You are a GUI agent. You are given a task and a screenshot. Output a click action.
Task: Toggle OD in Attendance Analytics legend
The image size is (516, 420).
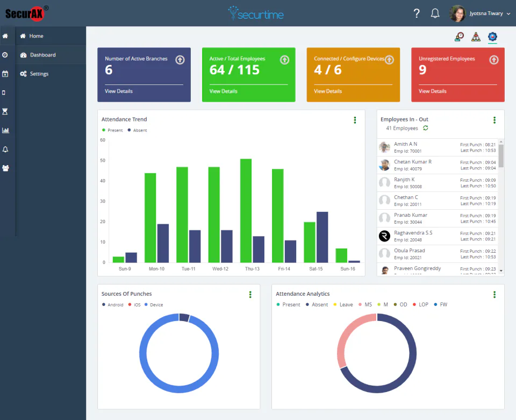[x=400, y=305]
